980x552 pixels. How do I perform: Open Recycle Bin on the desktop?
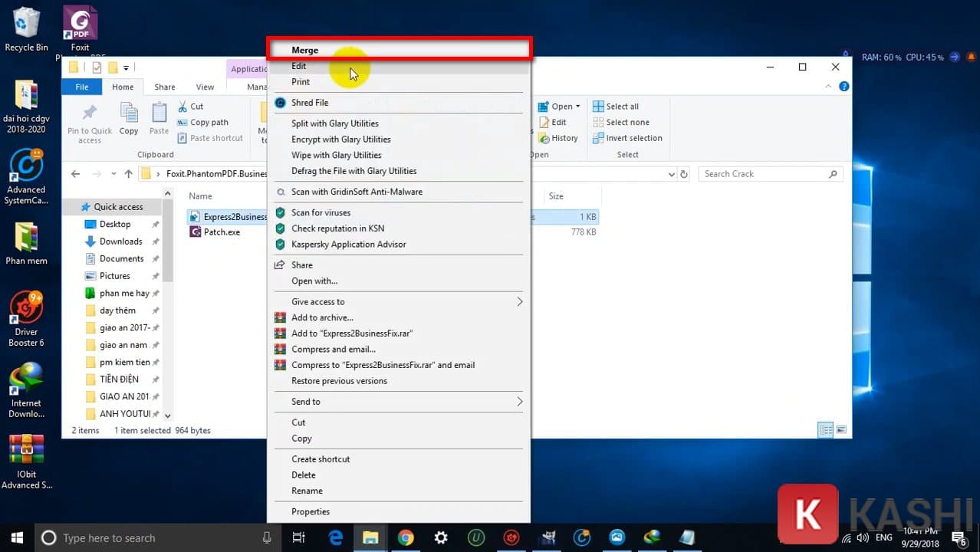pos(26,29)
